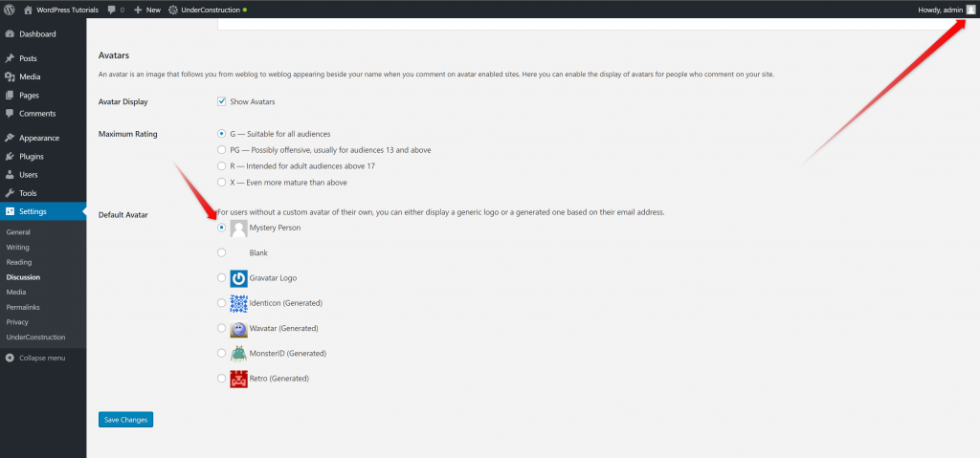Click the New plus icon
Screen dimensions: 980x458
click(x=138, y=10)
